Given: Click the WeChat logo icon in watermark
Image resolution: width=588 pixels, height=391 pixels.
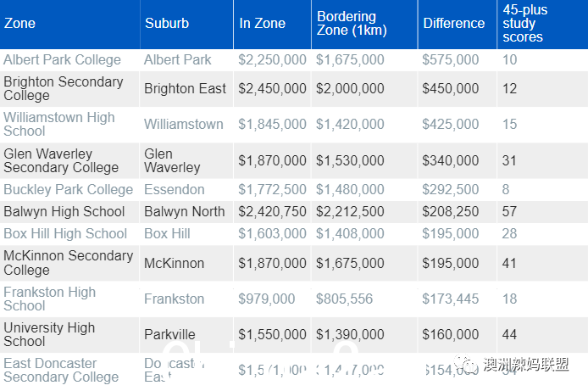Looking at the screenshot, I should tap(466, 364).
